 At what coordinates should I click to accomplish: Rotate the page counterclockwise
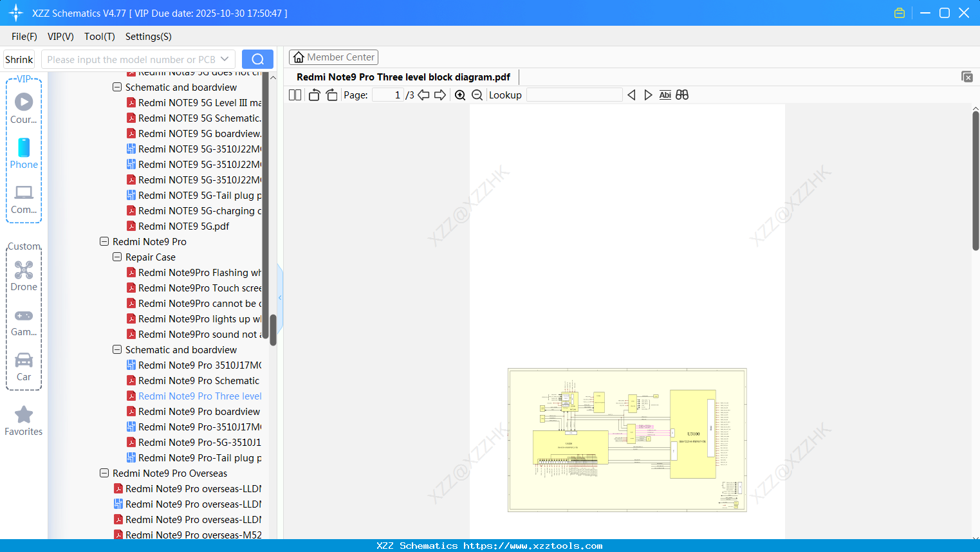314,95
